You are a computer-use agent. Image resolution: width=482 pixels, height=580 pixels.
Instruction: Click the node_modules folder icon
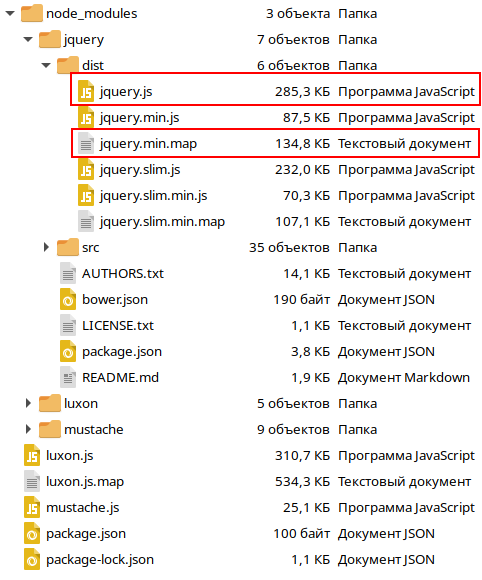pyautogui.click(x=32, y=13)
